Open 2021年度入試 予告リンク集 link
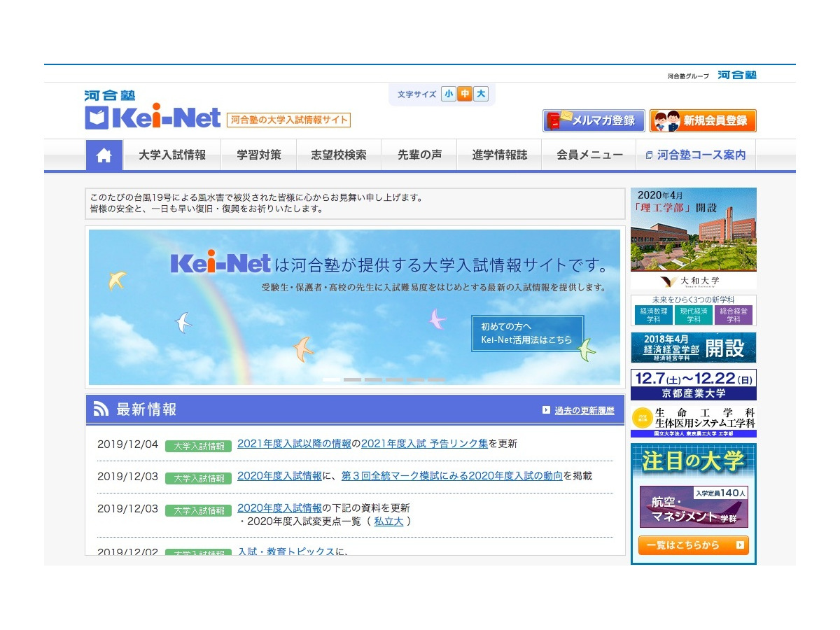 [x=424, y=443]
